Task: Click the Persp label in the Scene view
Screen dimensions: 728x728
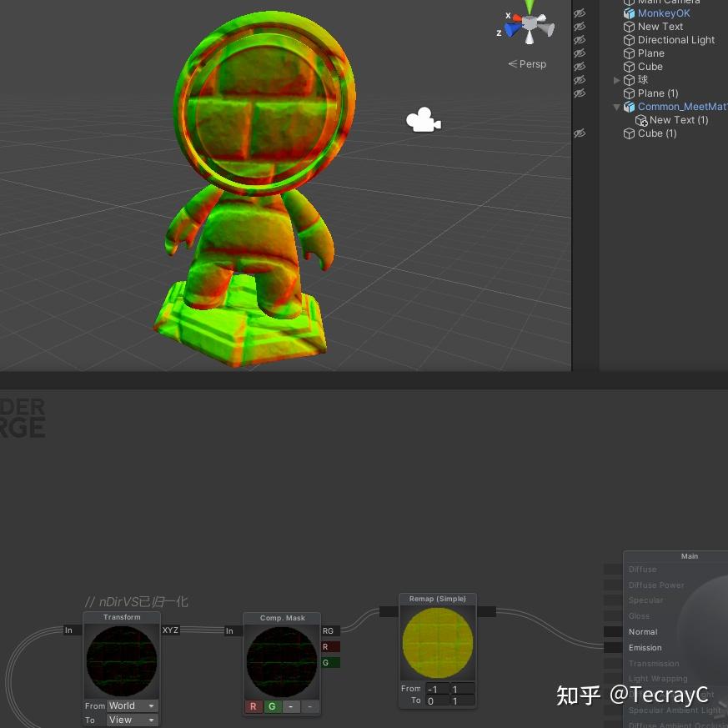Action: [532, 63]
